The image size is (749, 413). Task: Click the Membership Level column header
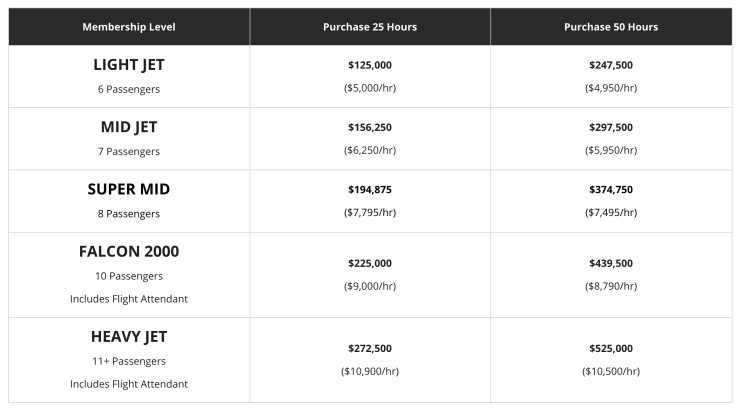point(129,27)
